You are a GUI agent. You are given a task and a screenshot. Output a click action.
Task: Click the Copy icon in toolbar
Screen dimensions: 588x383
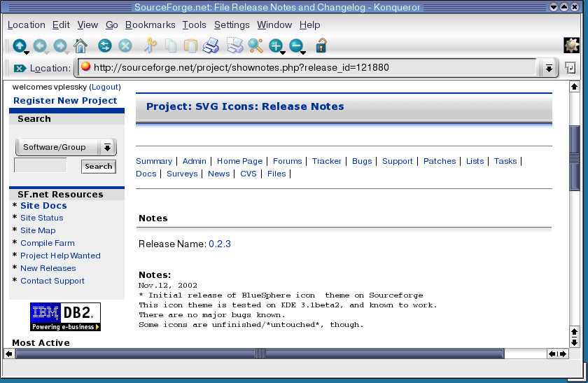(x=171, y=46)
